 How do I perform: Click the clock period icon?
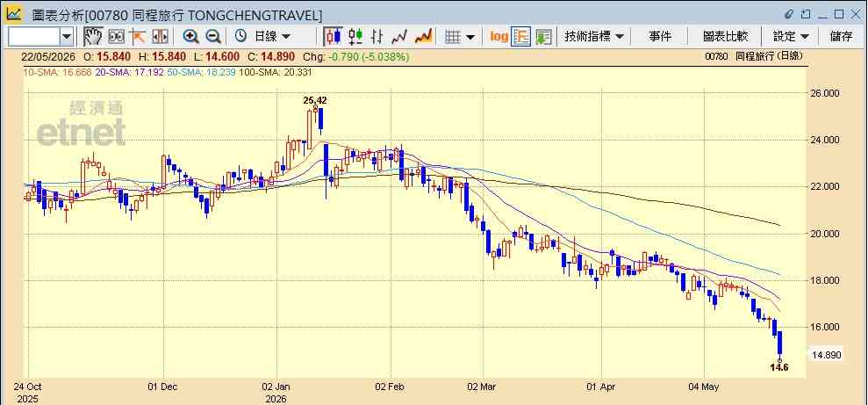240,37
